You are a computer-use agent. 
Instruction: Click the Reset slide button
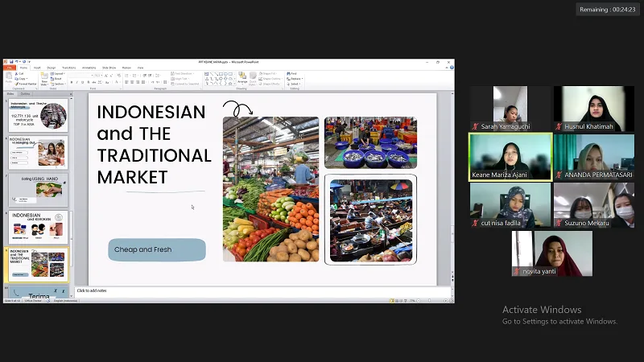pyautogui.click(x=56, y=79)
